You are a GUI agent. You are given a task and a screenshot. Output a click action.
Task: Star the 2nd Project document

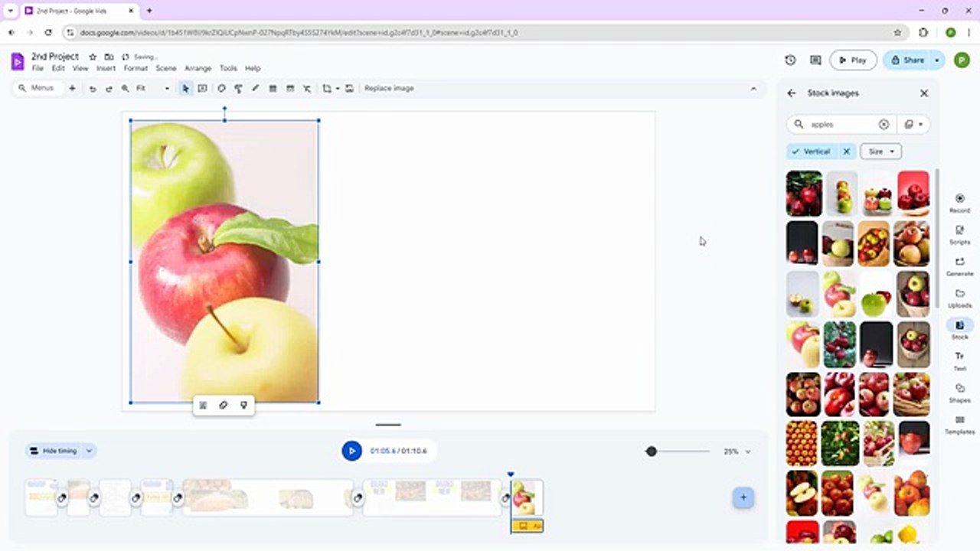point(93,57)
